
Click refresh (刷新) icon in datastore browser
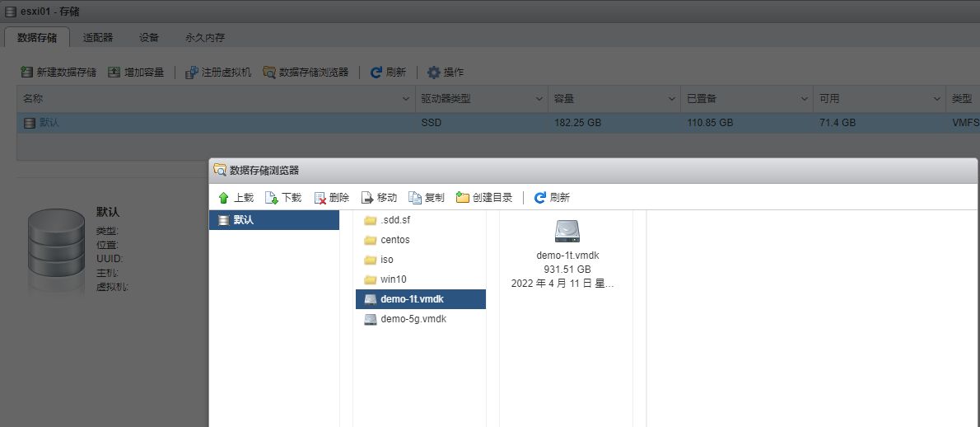coord(540,198)
